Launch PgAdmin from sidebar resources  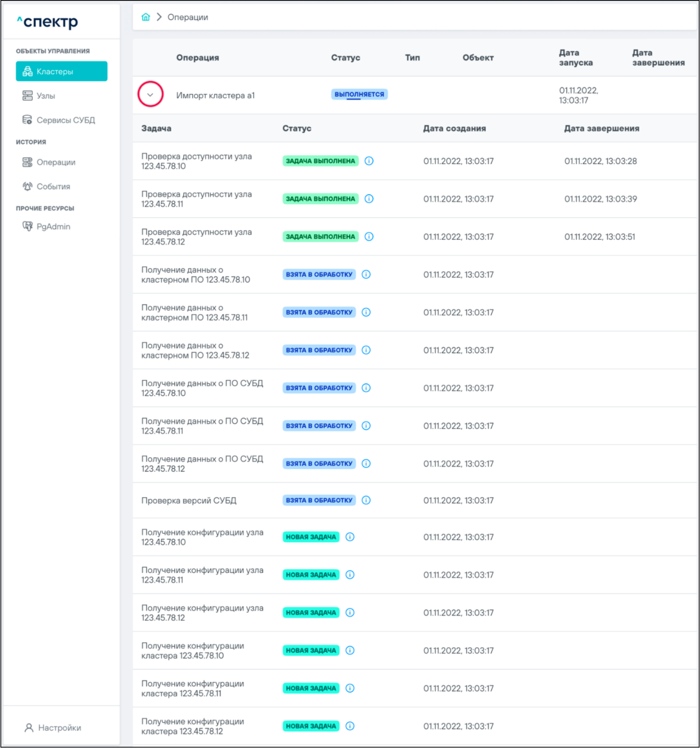[x=53, y=227]
